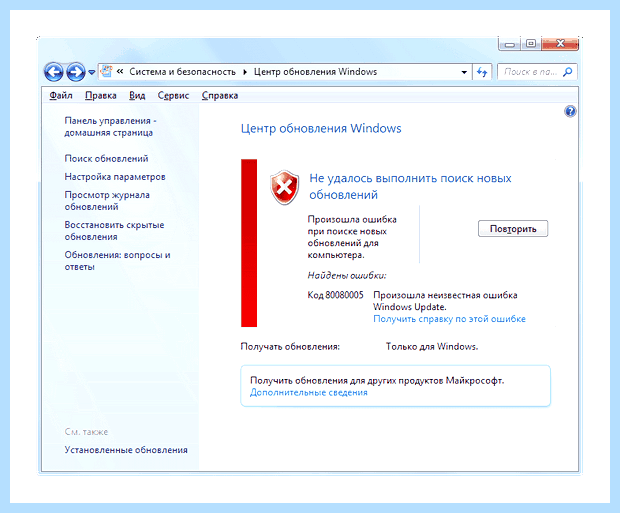Viewport: 620px width, 513px height.
Task: Click the Control Panel address bar icon
Action: click(106, 72)
